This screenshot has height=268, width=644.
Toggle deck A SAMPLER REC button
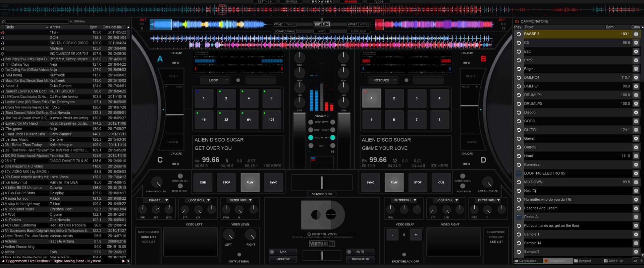tap(180, 176)
